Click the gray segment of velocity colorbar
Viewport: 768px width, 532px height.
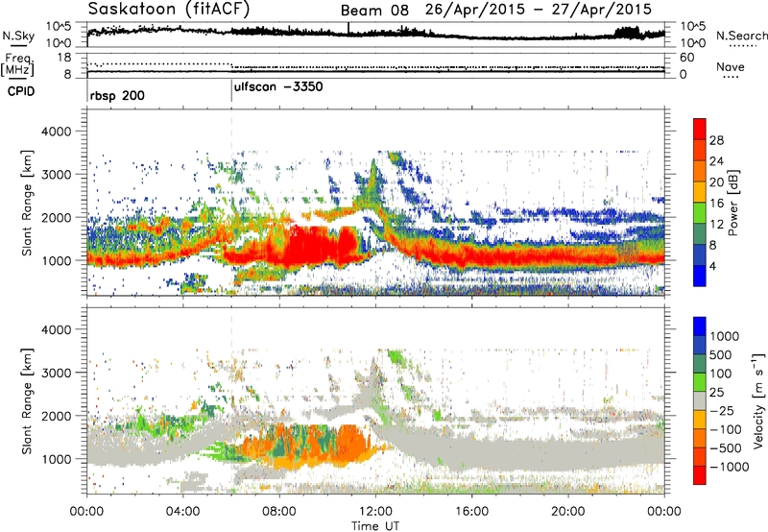tap(700, 401)
